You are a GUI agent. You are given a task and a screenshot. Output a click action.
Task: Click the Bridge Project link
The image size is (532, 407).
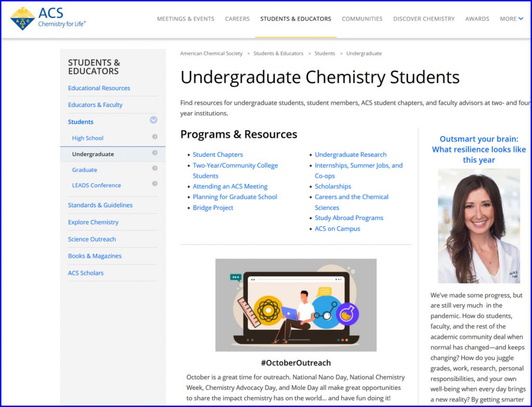tap(213, 208)
